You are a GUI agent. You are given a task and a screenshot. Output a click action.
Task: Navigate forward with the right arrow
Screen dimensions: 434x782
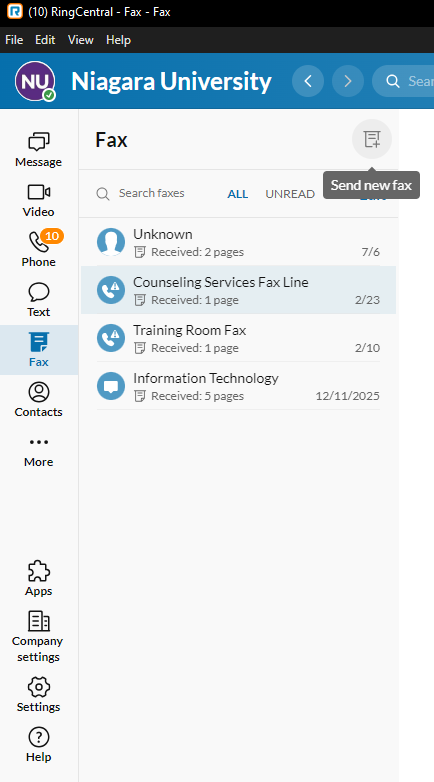[348, 81]
